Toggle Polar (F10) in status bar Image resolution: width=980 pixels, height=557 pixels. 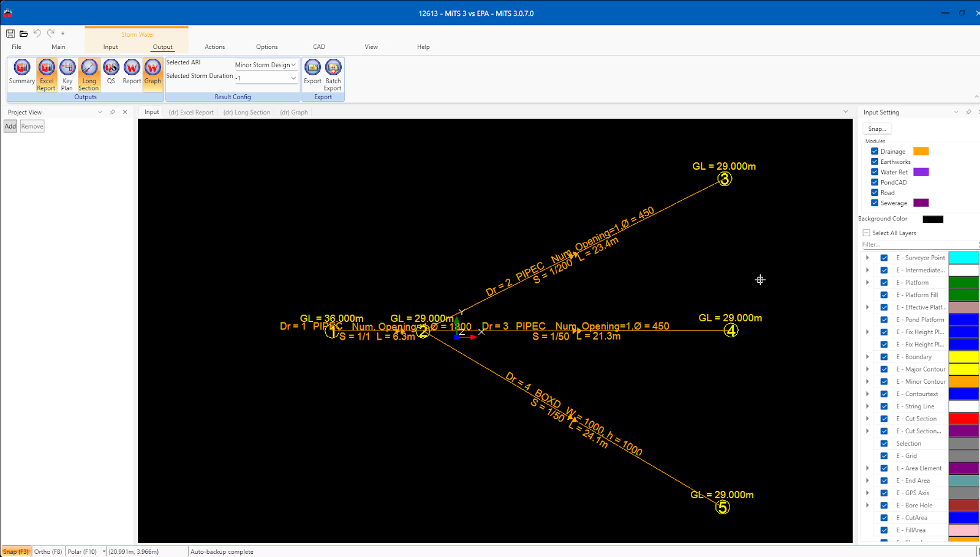(82, 551)
